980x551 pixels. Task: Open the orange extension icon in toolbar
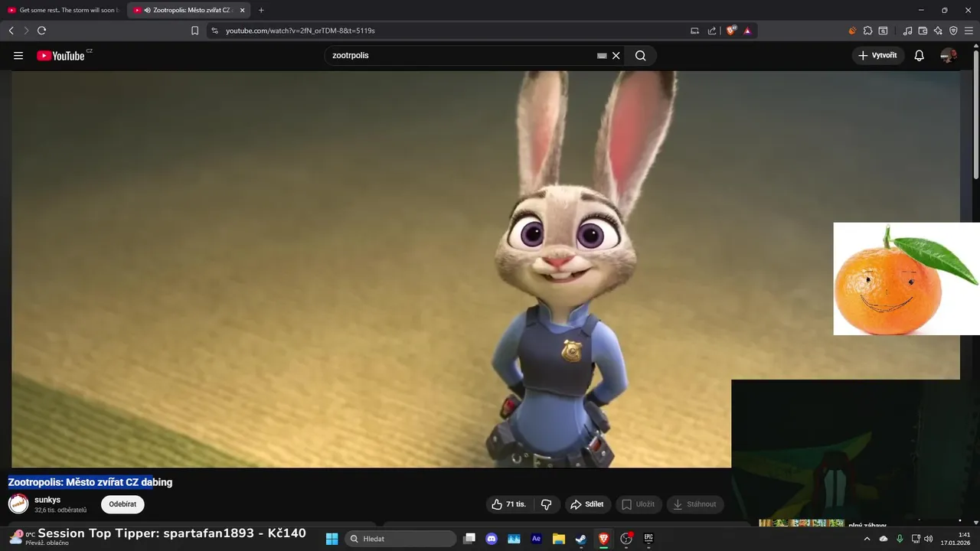[852, 31]
